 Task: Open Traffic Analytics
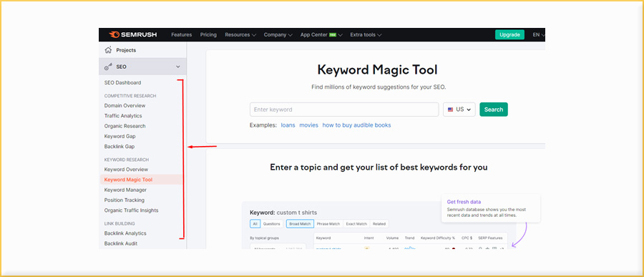[x=123, y=116]
